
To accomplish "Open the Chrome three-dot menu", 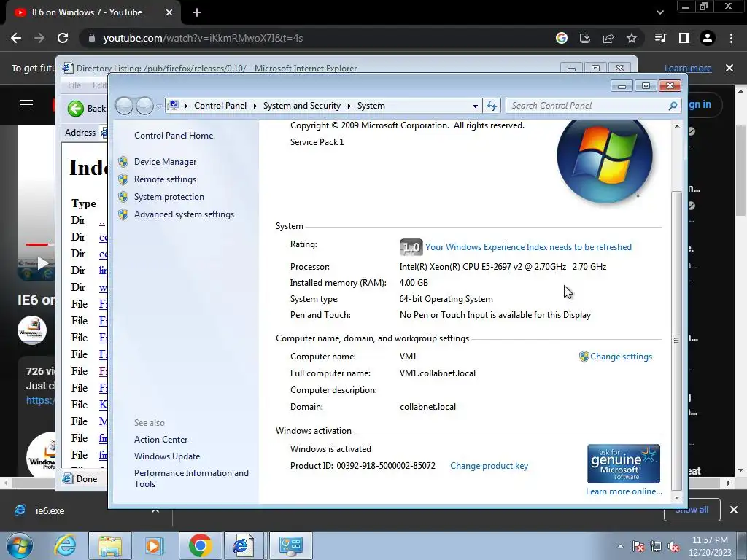I will pos(731,38).
